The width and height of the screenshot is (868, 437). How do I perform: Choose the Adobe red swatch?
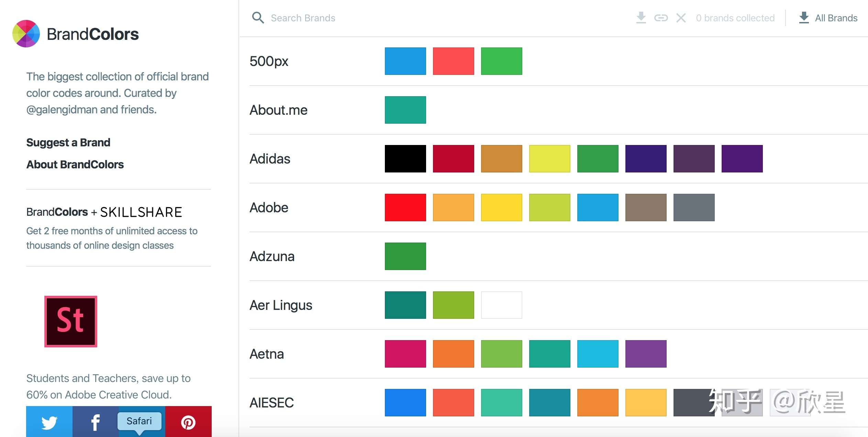click(x=405, y=208)
